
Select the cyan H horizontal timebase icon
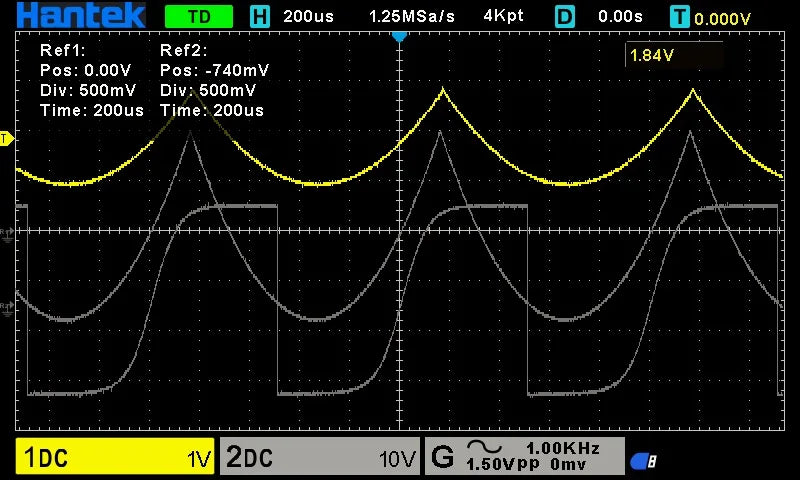pos(260,17)
